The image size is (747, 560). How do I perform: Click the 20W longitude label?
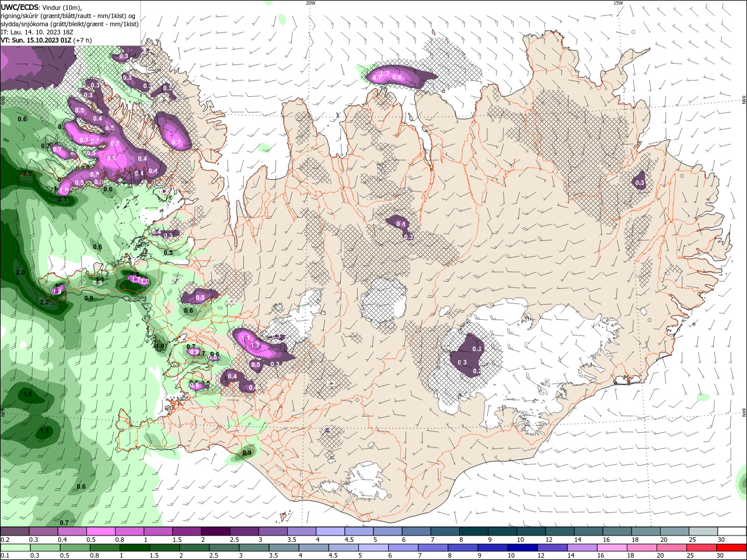coord(310,3)
